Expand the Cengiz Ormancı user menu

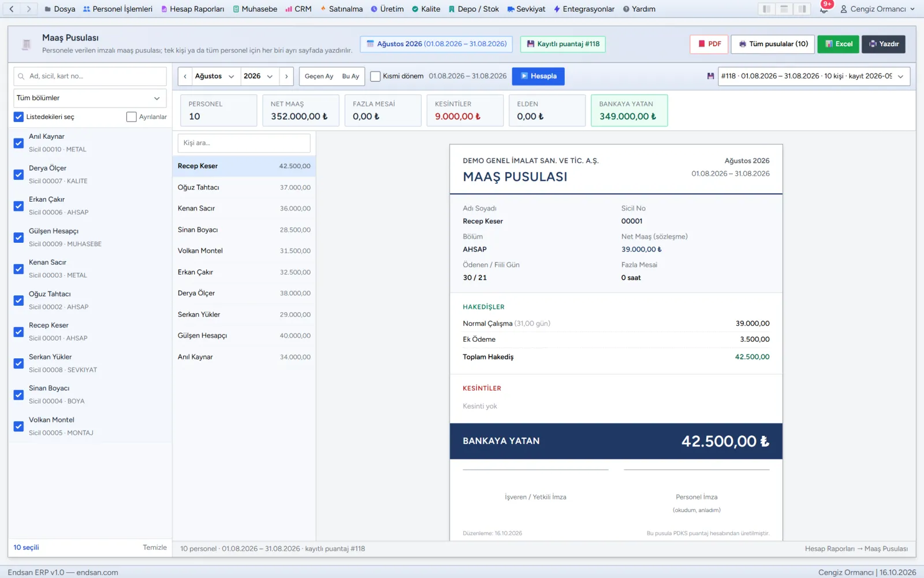coord(878,9)
